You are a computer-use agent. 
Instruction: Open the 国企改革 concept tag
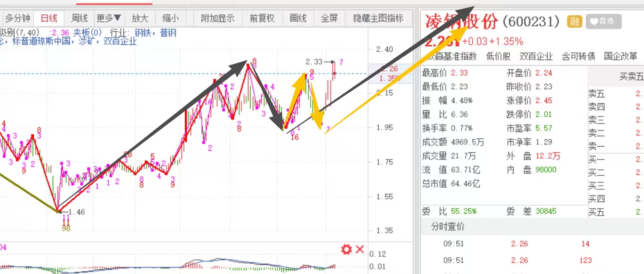[620, 56]
